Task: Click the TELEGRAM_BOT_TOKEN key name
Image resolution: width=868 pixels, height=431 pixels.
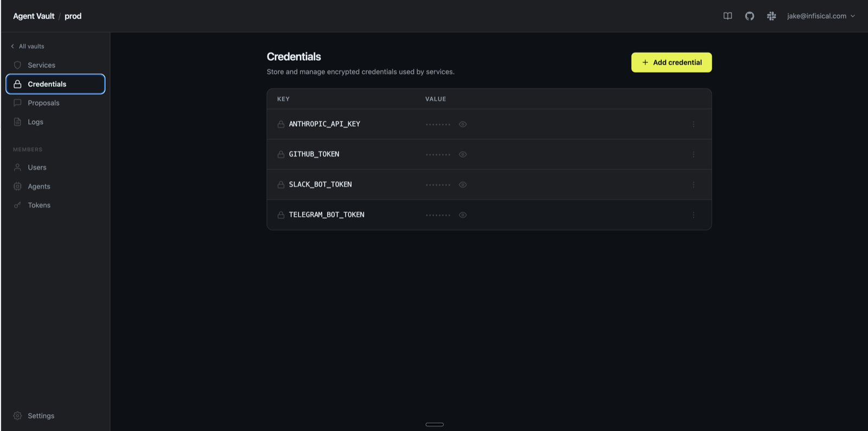Action: 327,215
